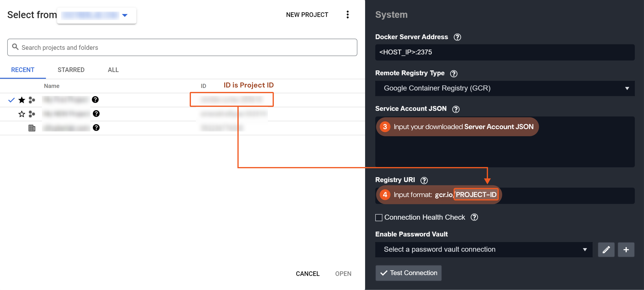Click the help icon beside Docker Server Address

coord(457,37)
